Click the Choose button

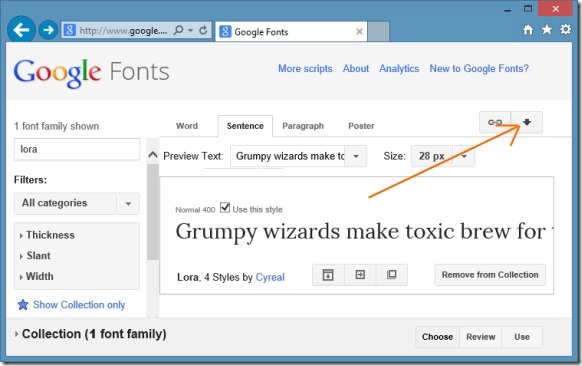pos(437,337)
